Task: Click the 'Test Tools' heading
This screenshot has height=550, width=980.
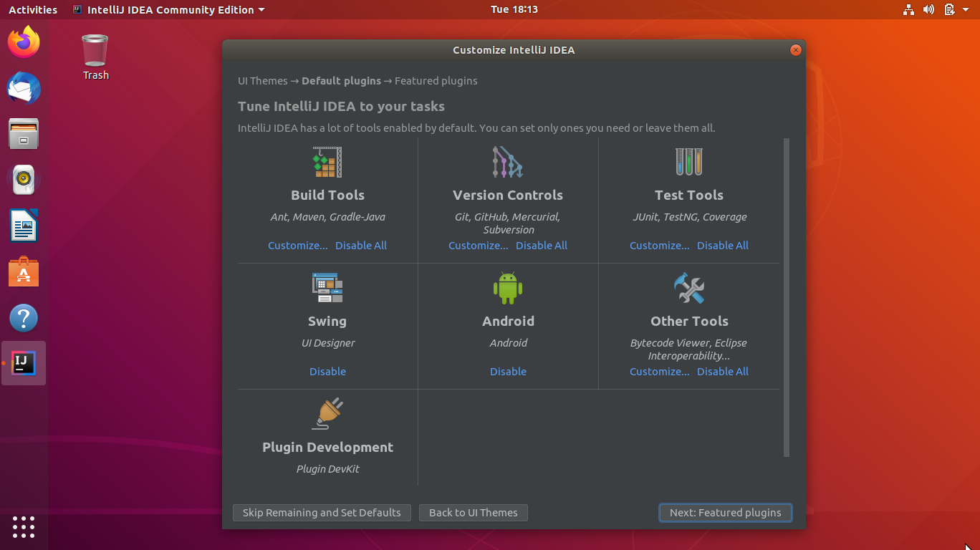Action: [689, 195]
